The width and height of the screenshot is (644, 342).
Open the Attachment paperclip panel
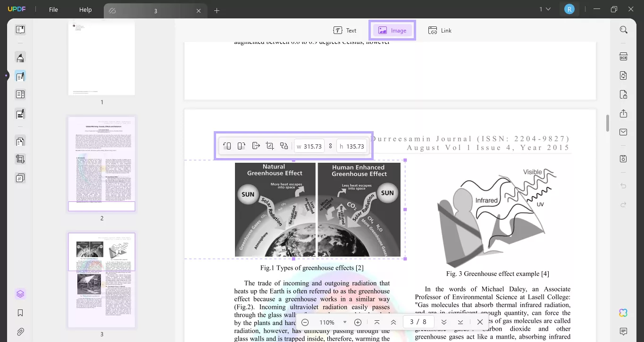click(20, 332)
